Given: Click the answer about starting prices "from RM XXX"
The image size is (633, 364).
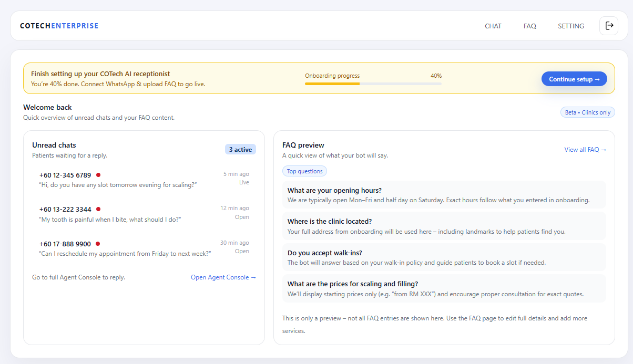Looking at the screenshot, I should (436, 294).
